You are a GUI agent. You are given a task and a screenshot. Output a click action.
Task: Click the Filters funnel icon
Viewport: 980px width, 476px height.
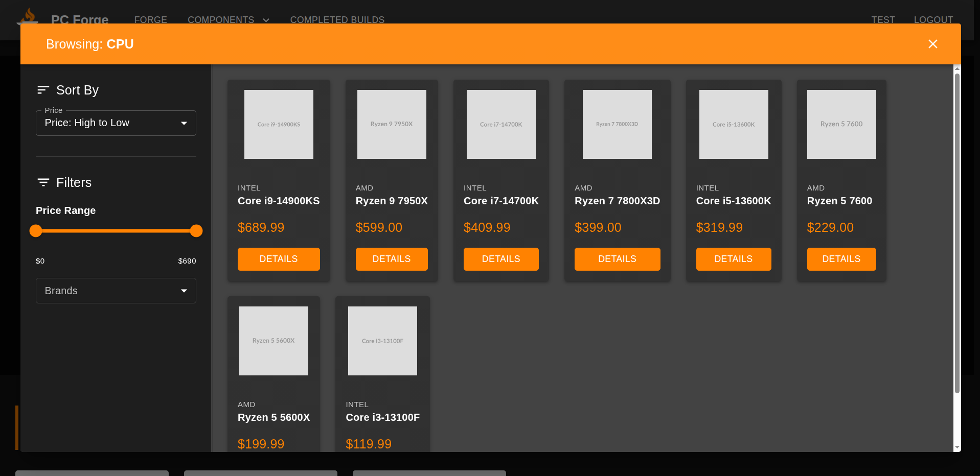pyautogui.click(x=43, y=182)
